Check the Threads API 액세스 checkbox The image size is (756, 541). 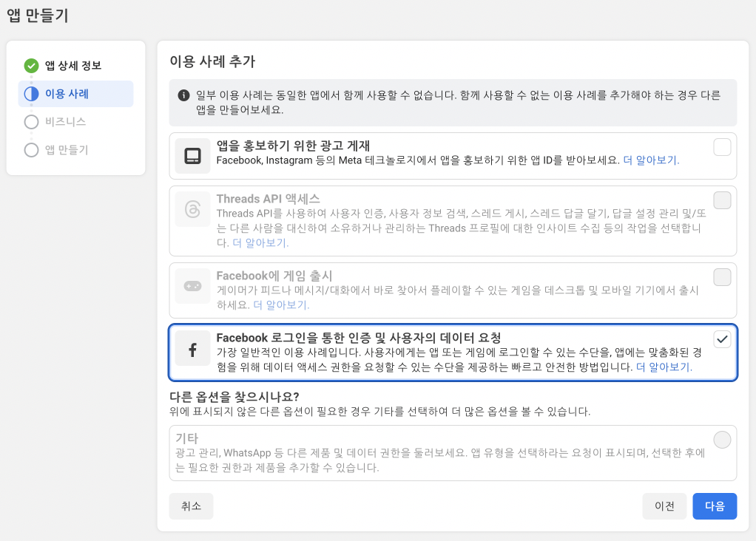pyautogui.click(x=722, y=200)
